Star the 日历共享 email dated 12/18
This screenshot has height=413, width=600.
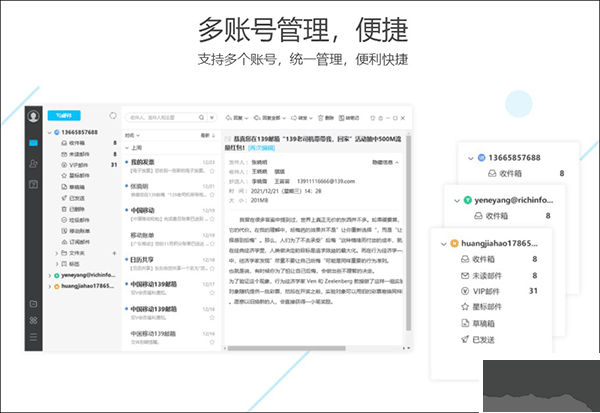(x=212, y=268)
